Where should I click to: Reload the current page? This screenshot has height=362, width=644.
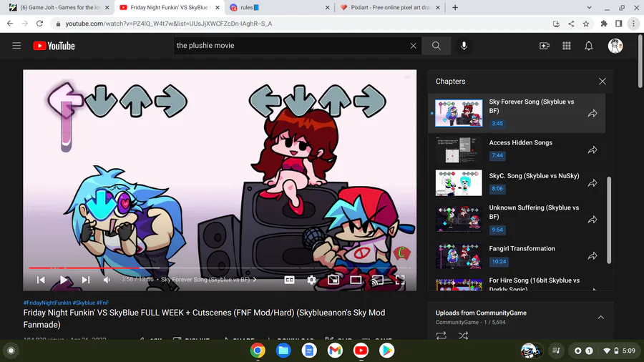[39, 24]
